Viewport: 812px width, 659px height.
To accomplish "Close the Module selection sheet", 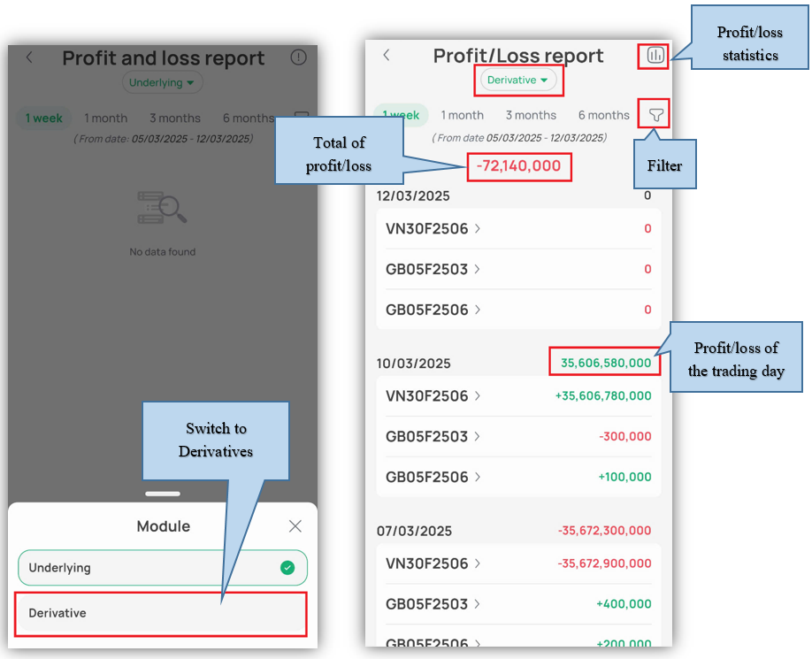I will coord(295,526).
